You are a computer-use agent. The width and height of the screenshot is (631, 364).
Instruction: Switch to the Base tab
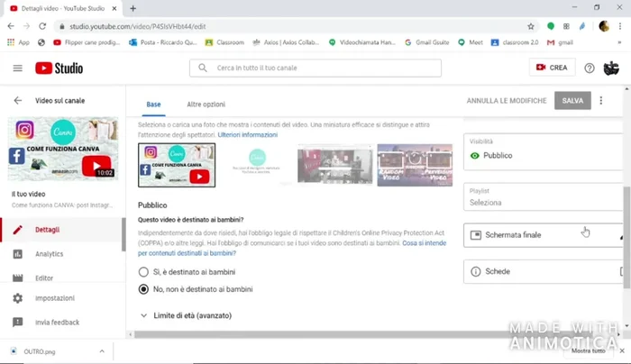point(153,105)
